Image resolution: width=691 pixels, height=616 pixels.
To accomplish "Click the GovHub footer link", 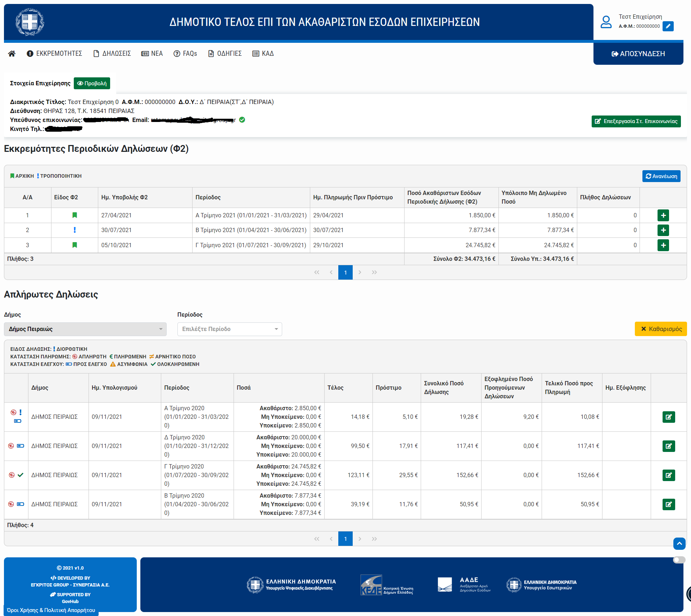I will pyautogui.click(x=70, y=602).
